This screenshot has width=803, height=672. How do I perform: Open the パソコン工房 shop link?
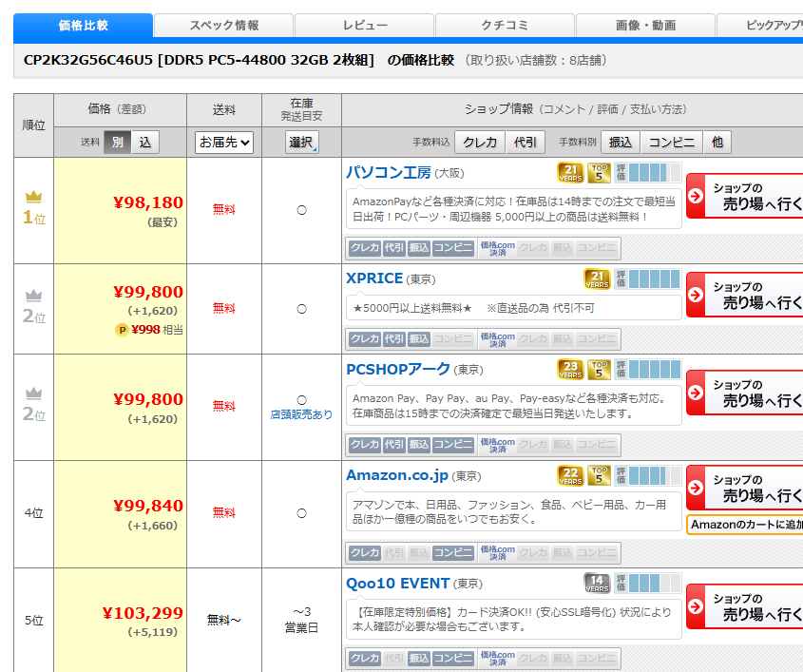[x=388, y=173]
